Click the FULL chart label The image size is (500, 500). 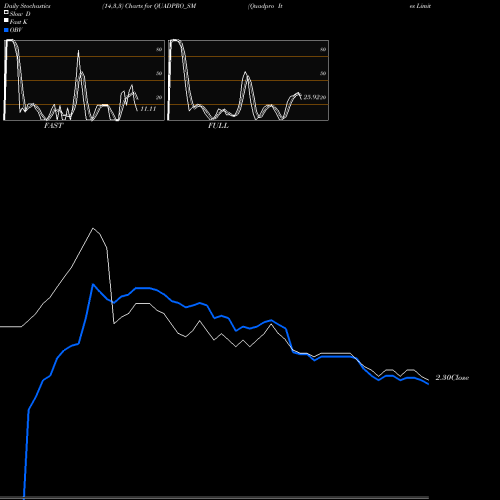pos(218,126)
